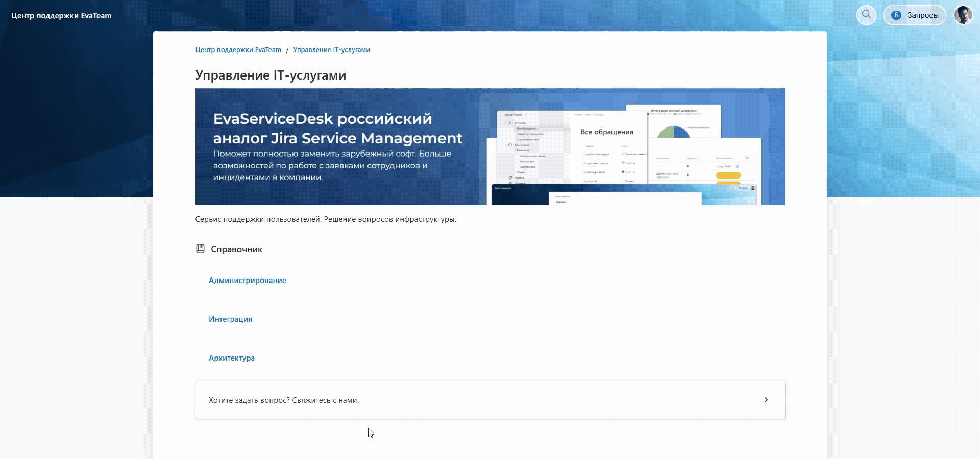
Task: Click the Справочник book icon
Action: [200, 249]
